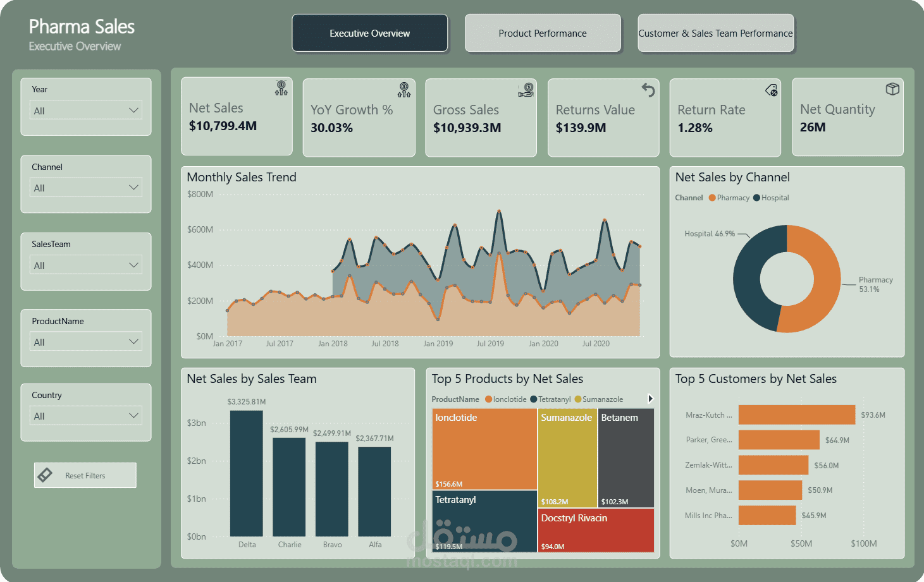Select the Sumanazole treemap tile
This screenshot has width=924, height=582.
[567, 458]
